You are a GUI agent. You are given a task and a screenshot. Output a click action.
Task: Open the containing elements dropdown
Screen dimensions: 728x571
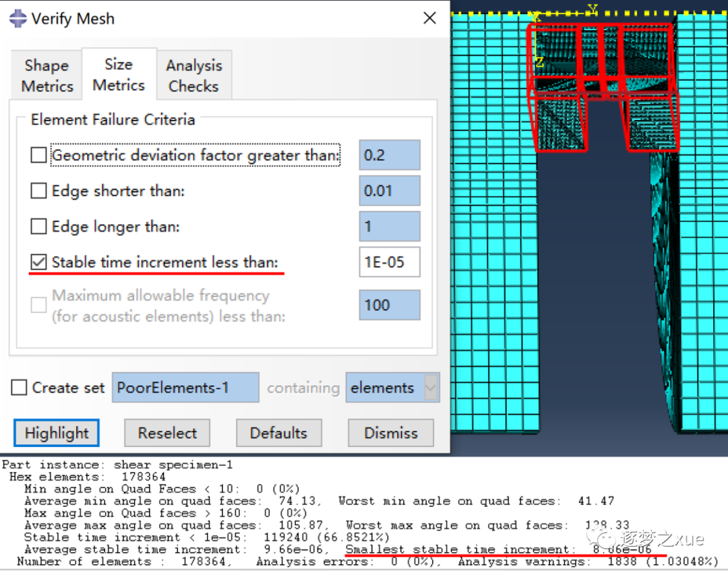[x=392, y=388]
